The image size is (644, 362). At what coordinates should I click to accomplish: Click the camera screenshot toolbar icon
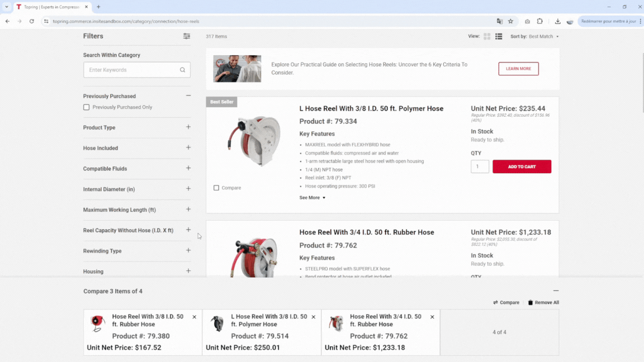(x=527, y=21)
